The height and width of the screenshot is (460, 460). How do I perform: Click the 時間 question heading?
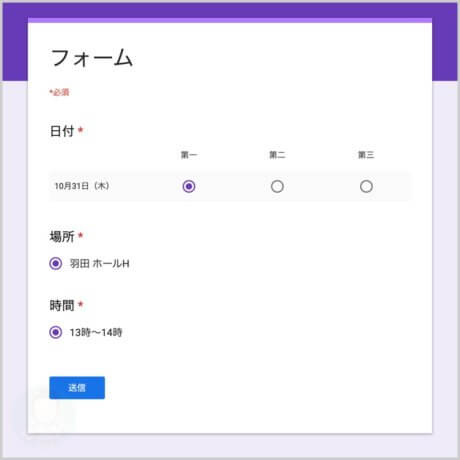(62, 305)
